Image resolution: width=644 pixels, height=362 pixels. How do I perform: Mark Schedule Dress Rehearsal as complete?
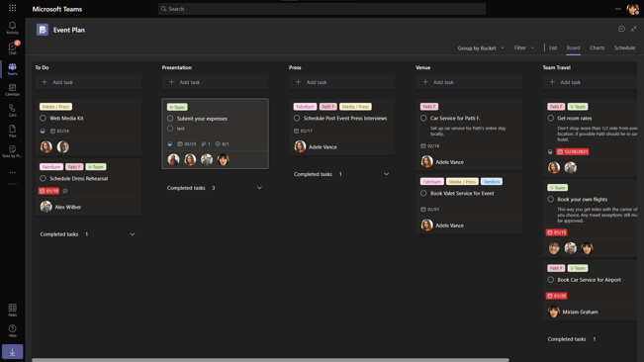pos(43,179)
